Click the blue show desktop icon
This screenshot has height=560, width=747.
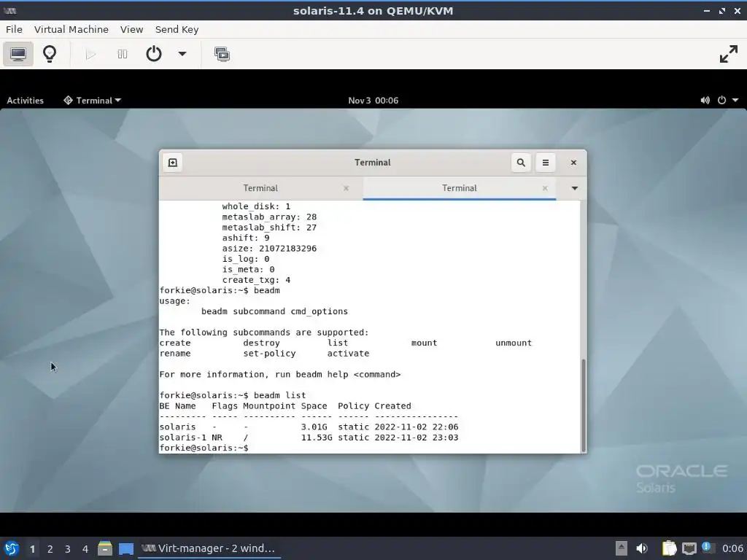click(x=126, y=549)
